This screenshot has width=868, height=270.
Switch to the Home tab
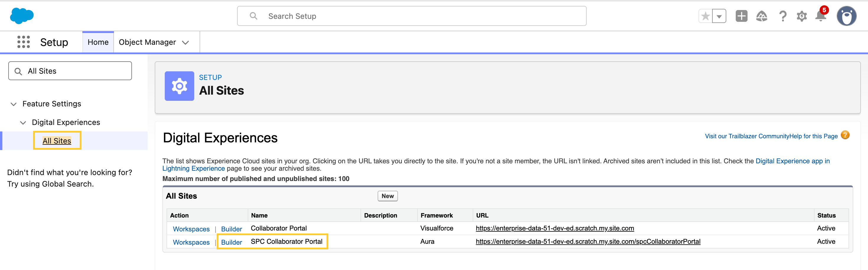point(98,42)
